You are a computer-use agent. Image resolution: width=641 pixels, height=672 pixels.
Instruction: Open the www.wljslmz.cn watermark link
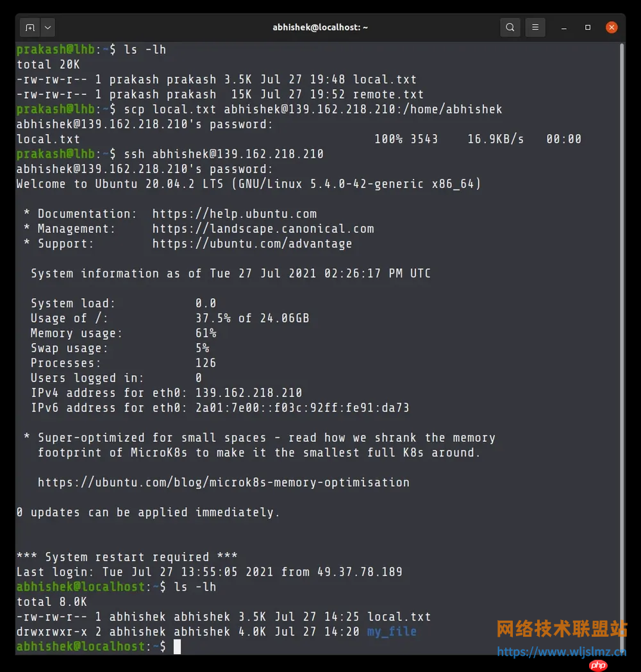(x=562, y=652)
